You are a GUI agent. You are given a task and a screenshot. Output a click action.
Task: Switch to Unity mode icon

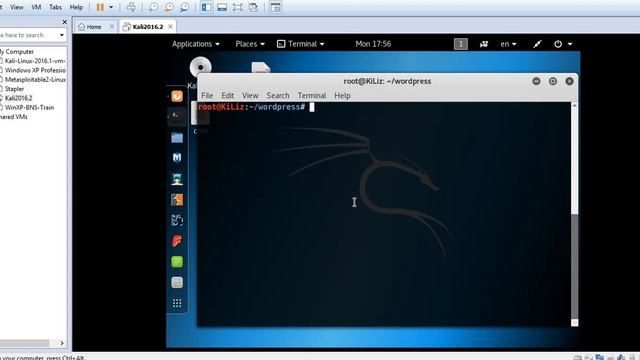[x=253, y=7]
